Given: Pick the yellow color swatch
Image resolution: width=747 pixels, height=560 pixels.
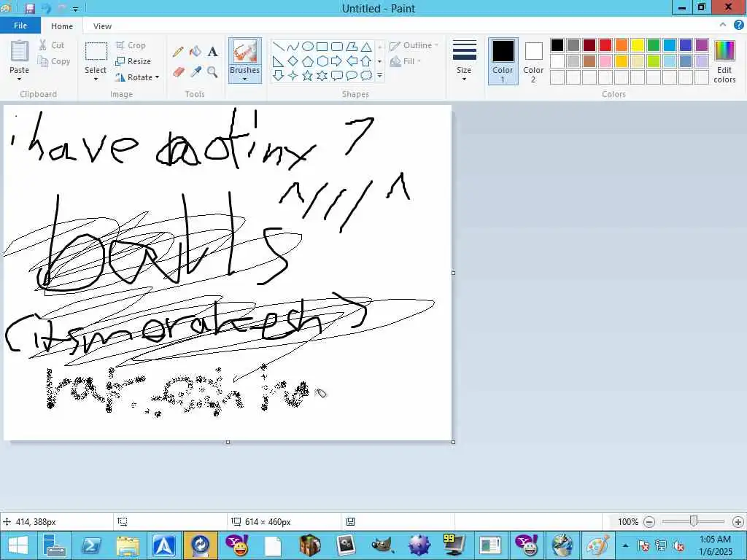Looking at the screenshot, I should coord(638,45).
